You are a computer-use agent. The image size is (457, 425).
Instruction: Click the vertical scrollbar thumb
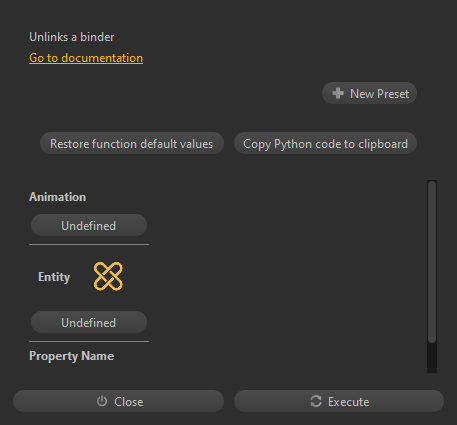coord(432,262)
